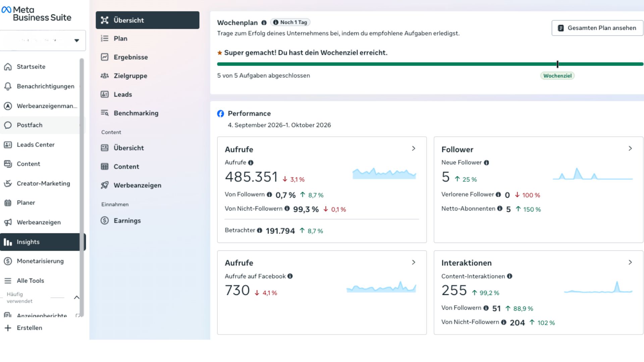Viewport: 644px width, 362px height.
Task: Open Monetarisierung dollar icon
Action: tap(8, 261)
